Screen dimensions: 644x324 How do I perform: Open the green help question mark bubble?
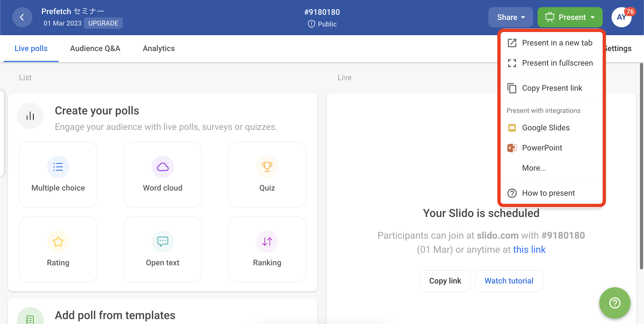[614, 303]
